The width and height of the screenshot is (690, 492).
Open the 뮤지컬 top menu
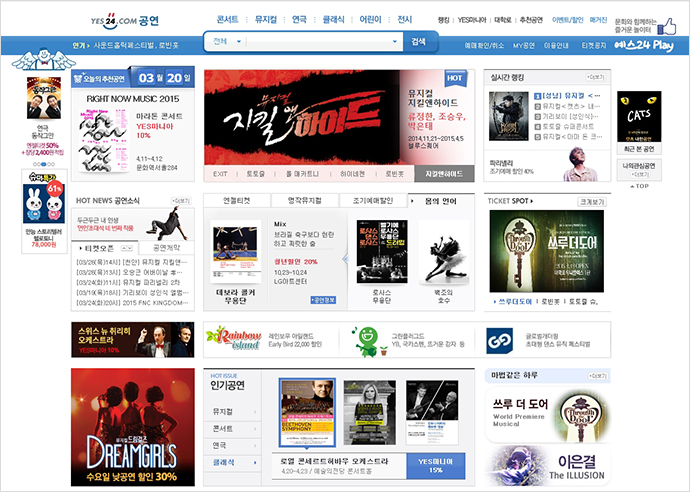(266, 19)
